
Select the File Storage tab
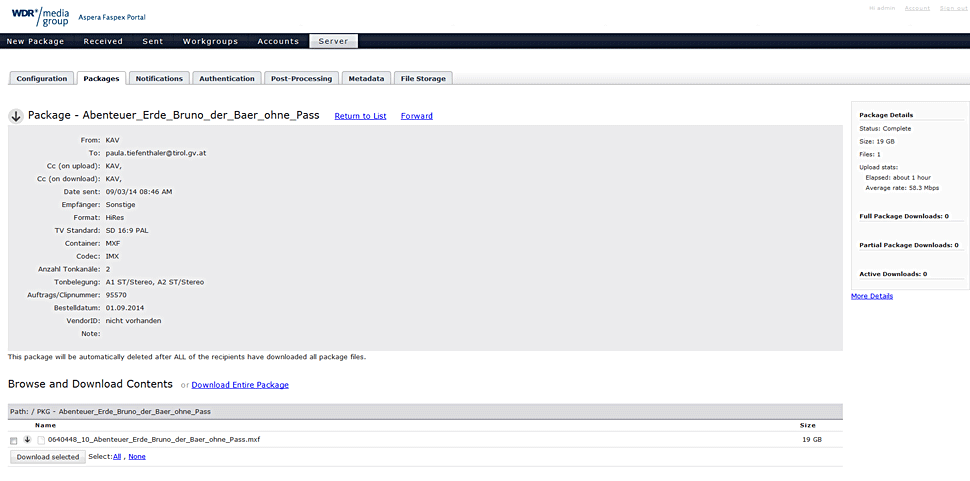click(423, 78)
